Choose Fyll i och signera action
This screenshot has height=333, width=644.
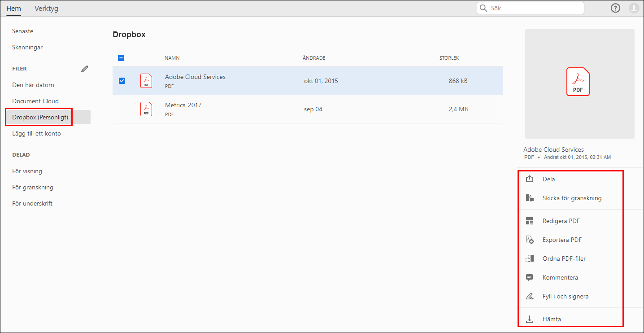pyautogui.click(x=565, y=296)
